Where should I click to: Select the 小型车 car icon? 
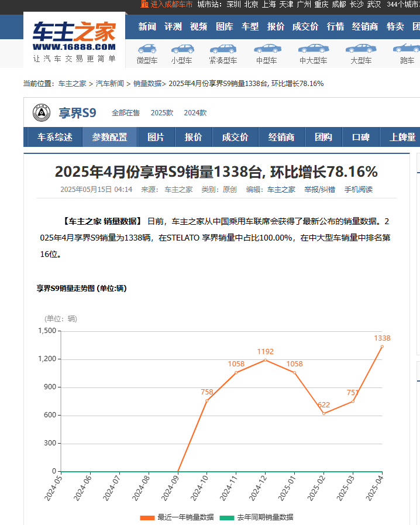coord(183,49)
